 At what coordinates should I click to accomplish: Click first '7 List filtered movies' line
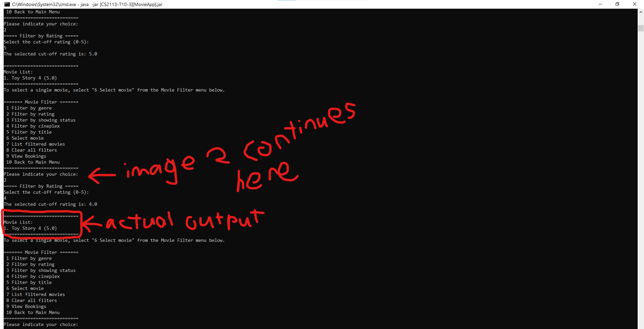[x=36, y=144]
